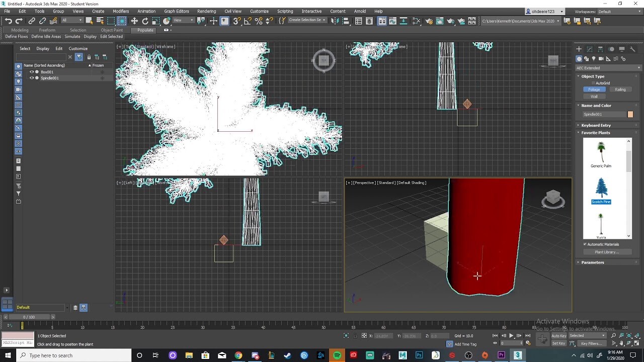Open the Modify command panel tab
Screen dimensions: 644x362
tap(590, 49)
